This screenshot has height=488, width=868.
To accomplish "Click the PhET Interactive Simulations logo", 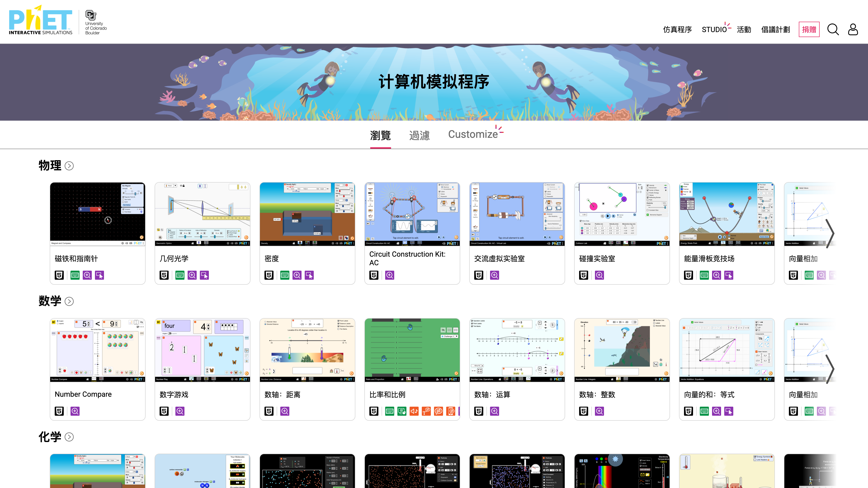I will [x=40, y=20].
